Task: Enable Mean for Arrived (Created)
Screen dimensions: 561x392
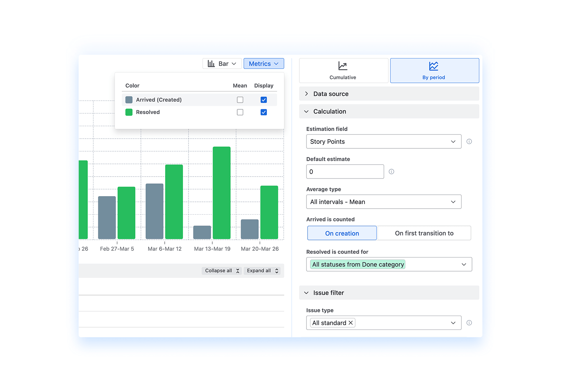Action: [x=240, y=100]
